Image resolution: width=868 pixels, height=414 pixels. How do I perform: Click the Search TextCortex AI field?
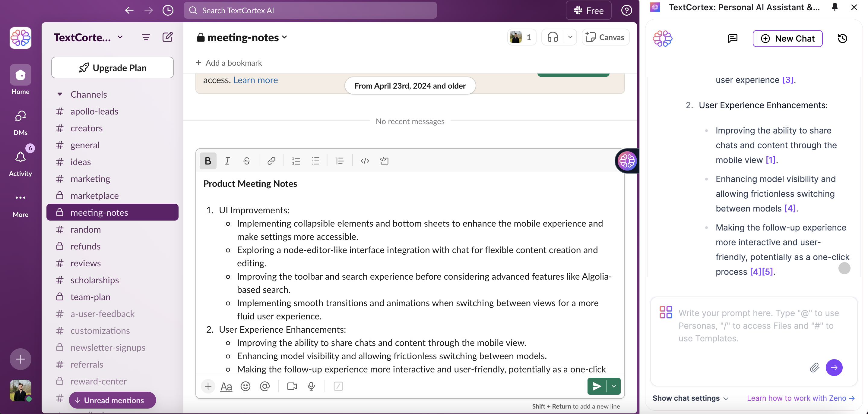coord(310,11)
